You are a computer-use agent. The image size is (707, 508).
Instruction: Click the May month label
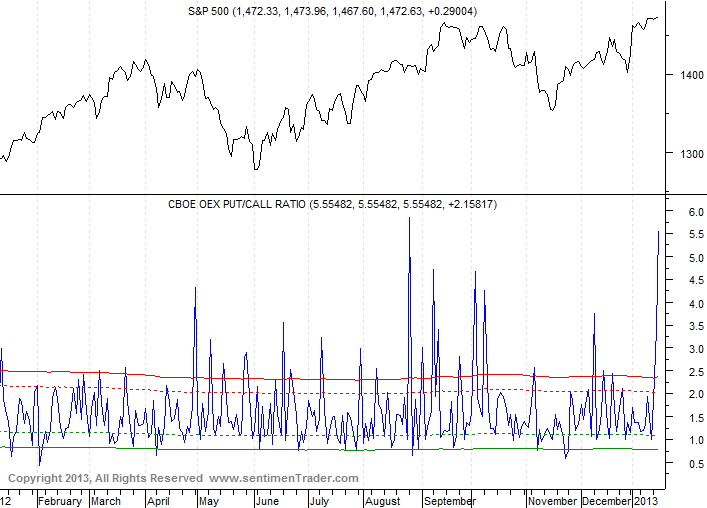207,501
